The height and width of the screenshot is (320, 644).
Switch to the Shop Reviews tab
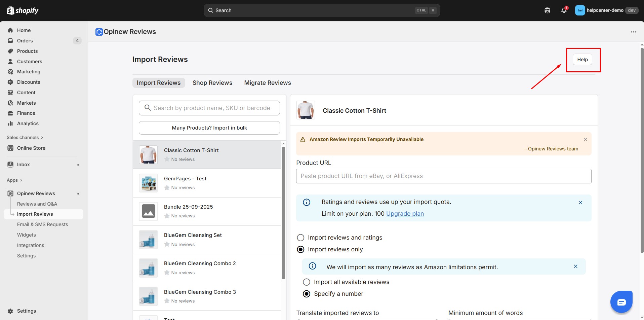point(212,83)
